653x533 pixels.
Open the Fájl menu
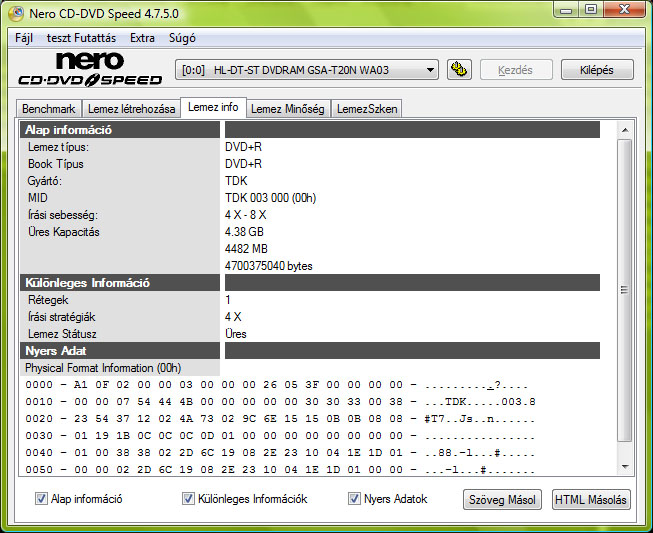pos(24,38)
